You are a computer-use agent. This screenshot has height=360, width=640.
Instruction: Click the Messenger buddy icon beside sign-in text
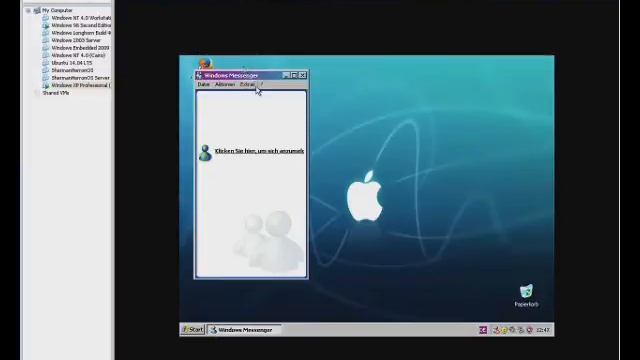(205, 153)
